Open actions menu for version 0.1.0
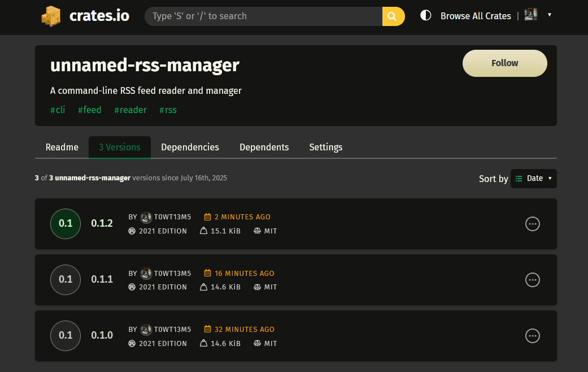This screenshot has height=372, width=588. click(532, 336)
